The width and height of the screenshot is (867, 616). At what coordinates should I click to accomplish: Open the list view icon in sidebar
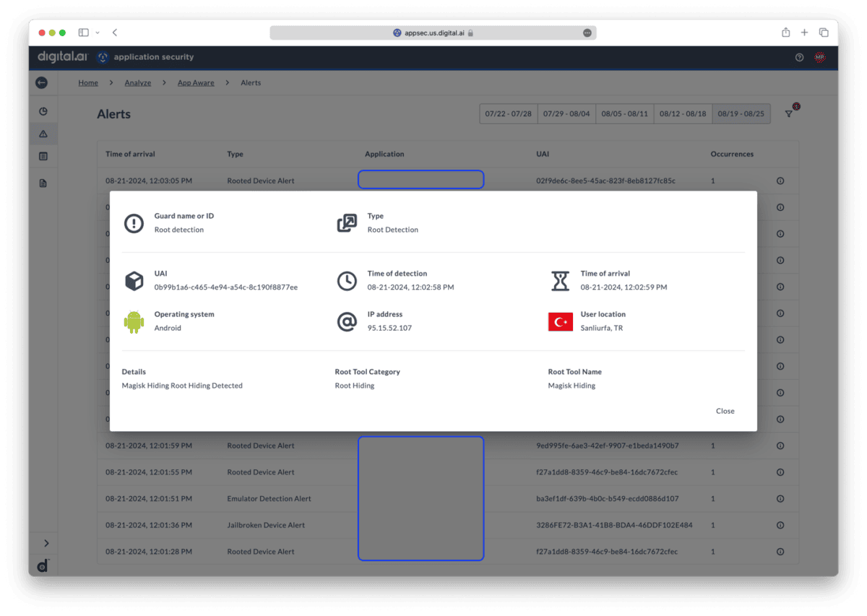[x=43, y=155]
